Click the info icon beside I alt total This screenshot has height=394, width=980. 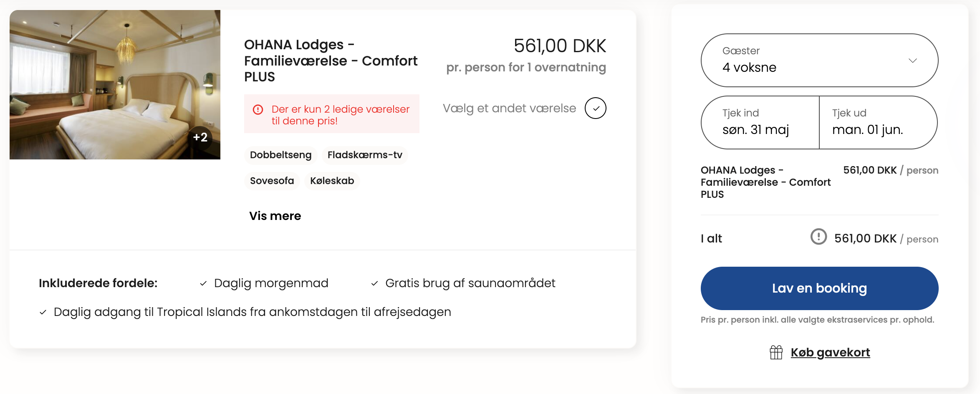pos(818,237)
